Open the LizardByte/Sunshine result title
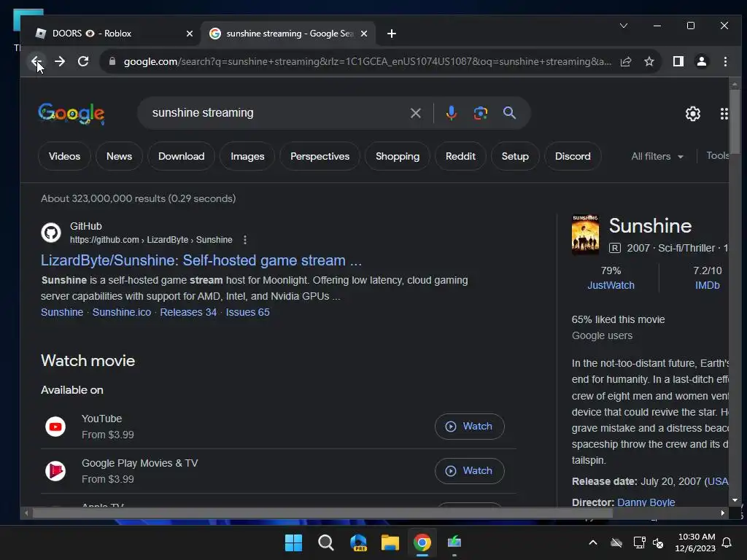This screenshot has width=747, height=560. click(x=201, y=260)
